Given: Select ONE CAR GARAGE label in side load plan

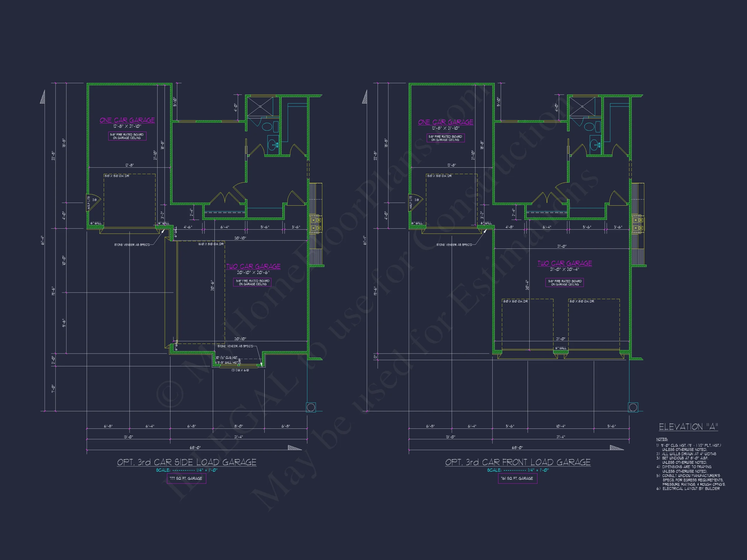Looking at the screenshot, I should tap(127, 120).
